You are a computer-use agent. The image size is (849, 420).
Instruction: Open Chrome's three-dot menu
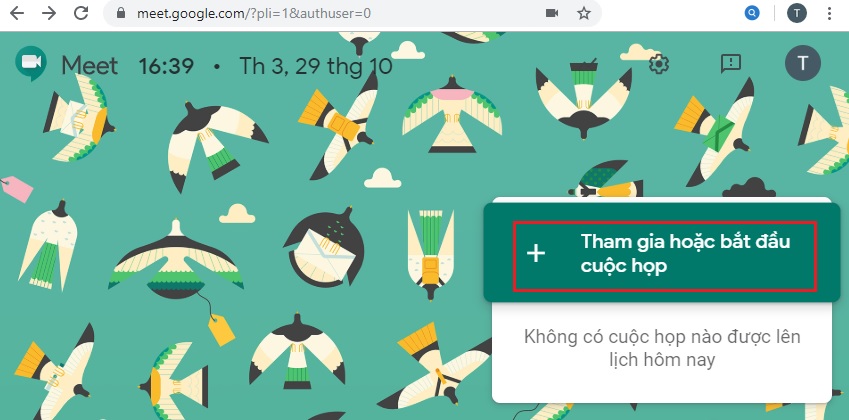pyautogui.click(x=830, y=13)
